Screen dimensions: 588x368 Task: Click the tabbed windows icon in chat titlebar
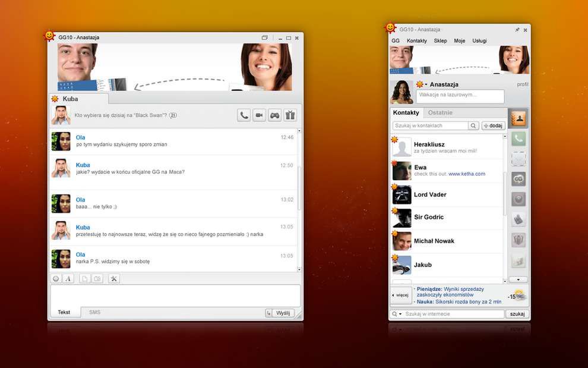(265, 37)
